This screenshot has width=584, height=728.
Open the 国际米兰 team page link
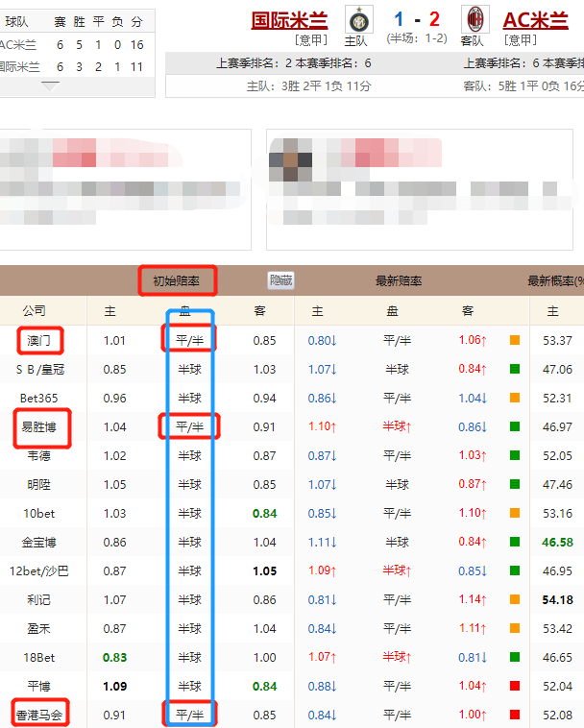click(289, 20)
